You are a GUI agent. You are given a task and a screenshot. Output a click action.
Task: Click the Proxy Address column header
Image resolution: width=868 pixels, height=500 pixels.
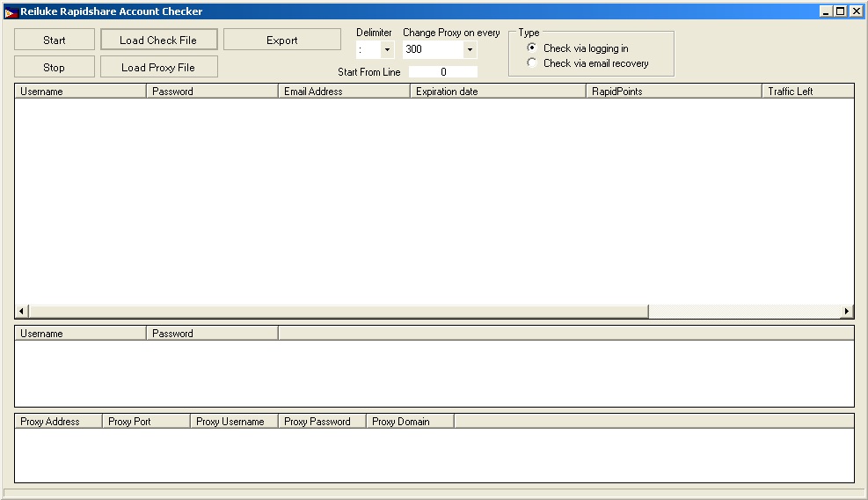click(59, 422)
